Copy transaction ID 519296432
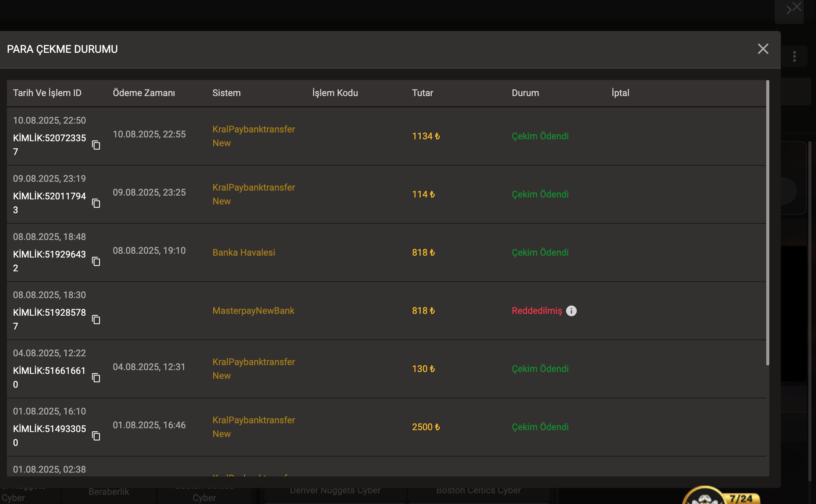The height and width of the screenshot is (504, 816). (x=96, y=261)
